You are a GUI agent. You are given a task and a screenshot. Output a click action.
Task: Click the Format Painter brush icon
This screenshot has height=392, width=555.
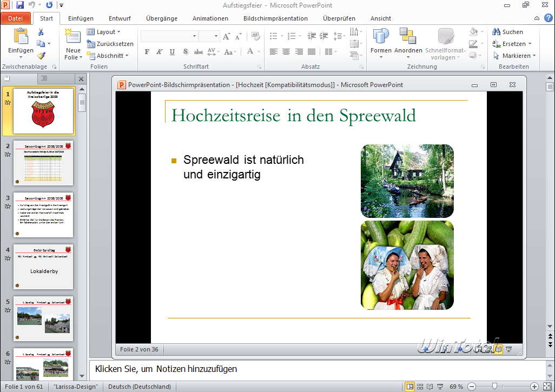click(x=41, y=56)
